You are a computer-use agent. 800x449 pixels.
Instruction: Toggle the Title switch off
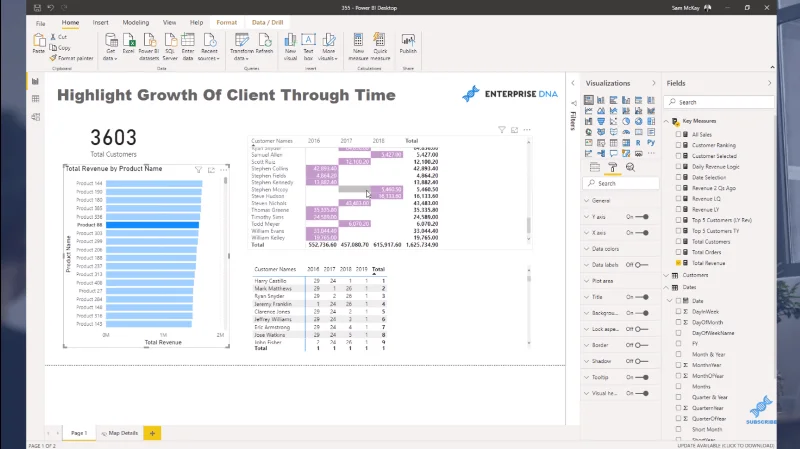pos(643,297)
